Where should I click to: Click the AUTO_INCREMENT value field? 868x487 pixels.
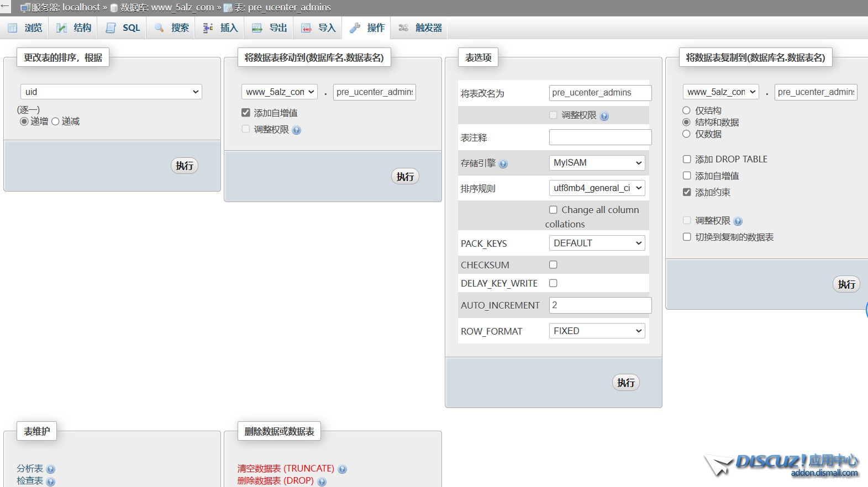[x=600, y=305]
